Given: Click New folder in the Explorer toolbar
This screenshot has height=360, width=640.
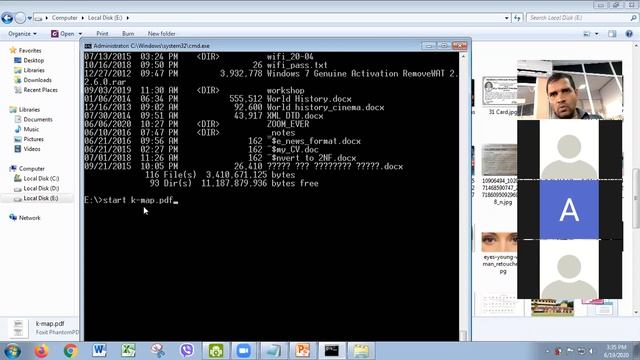Looking at the screenshot, I should 162,33.
